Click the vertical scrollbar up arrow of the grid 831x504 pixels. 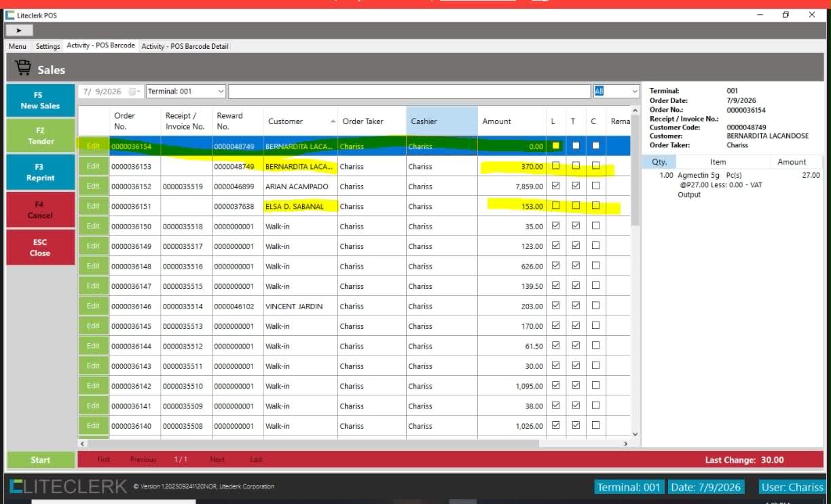(x=635, y=111)
